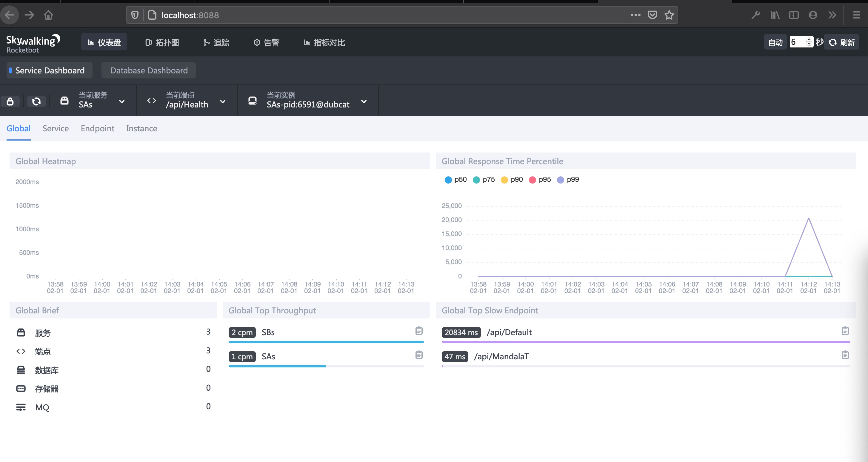The width and height of the screenshot is (868, 462).
Task: Open 拓扑图 topology menu
Action: (162, 42)
